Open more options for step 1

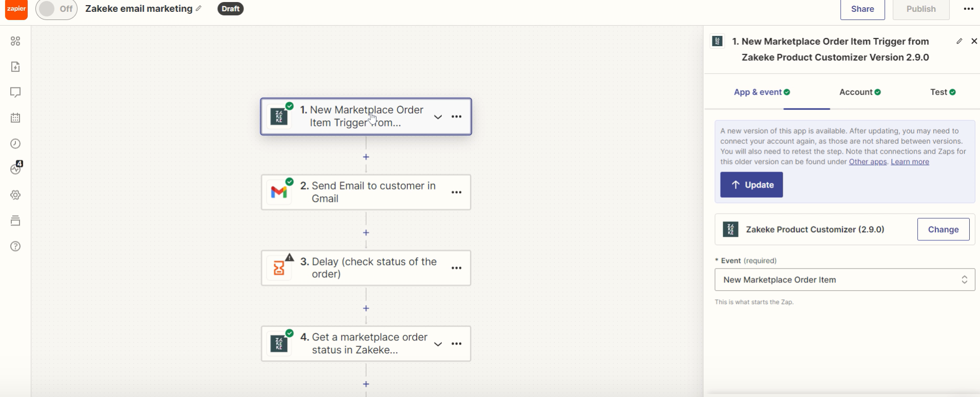click(x=456, y=117)
